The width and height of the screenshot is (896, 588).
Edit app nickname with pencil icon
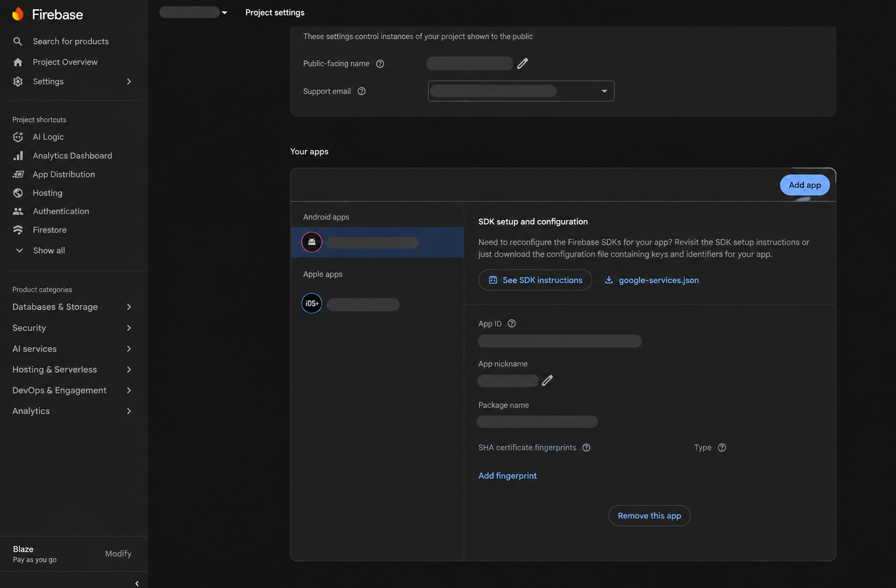click(x=547, y=380)
